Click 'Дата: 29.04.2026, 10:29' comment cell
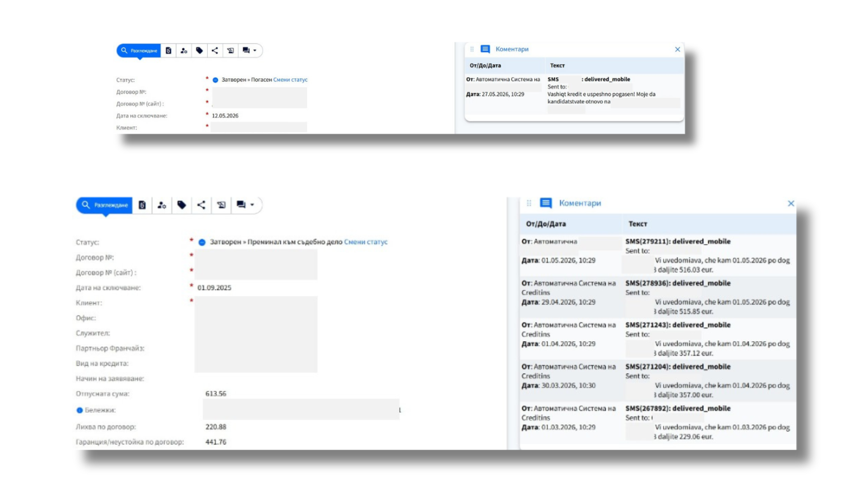This screenshot has height=488, width=868. click(x=558, y=302)
